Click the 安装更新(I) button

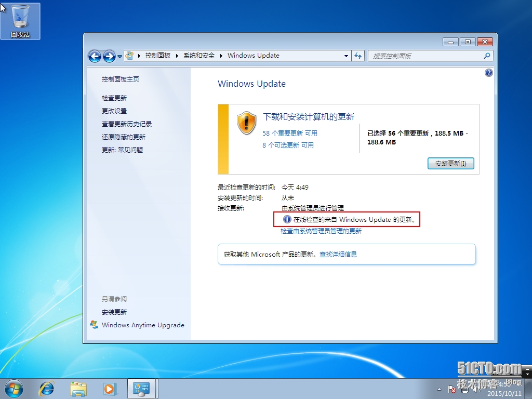click(x=450, y=164)
